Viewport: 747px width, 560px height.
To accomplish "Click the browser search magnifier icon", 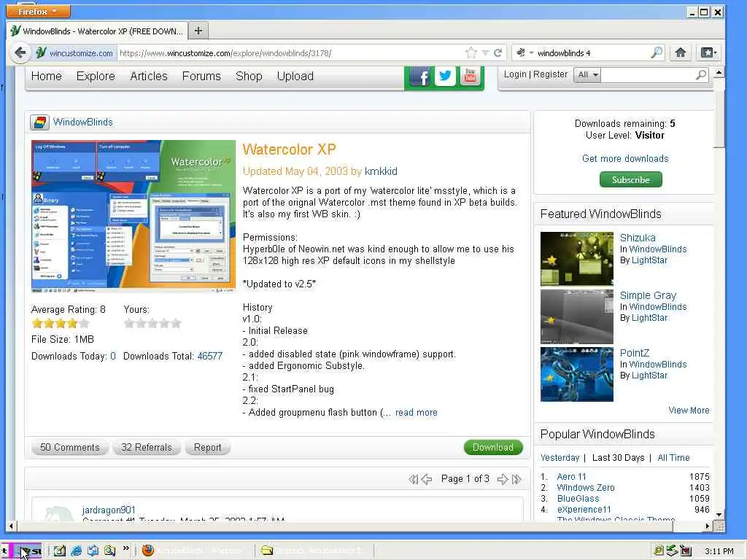I will pos(657,52).
